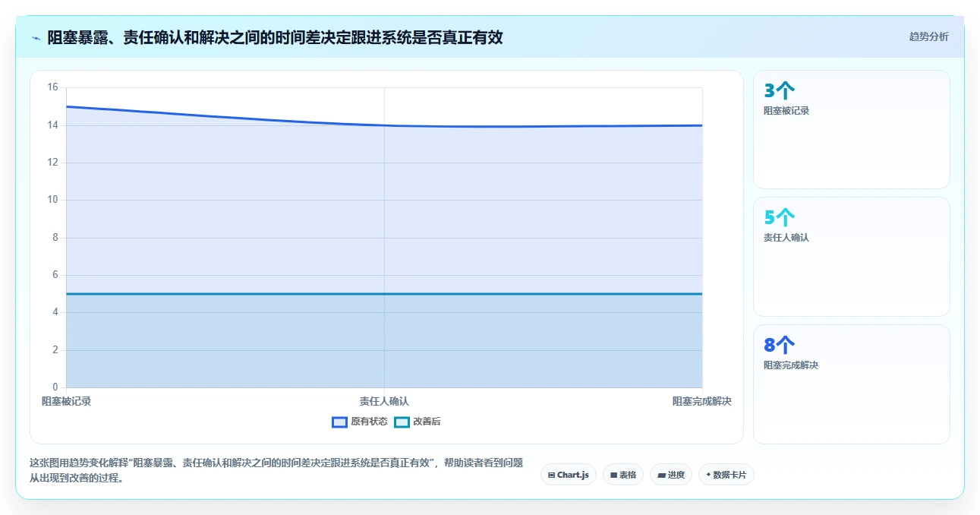Click the teal 改善后 legend color box
This screenshot has width=980, height=515.
tap(402, 422)
